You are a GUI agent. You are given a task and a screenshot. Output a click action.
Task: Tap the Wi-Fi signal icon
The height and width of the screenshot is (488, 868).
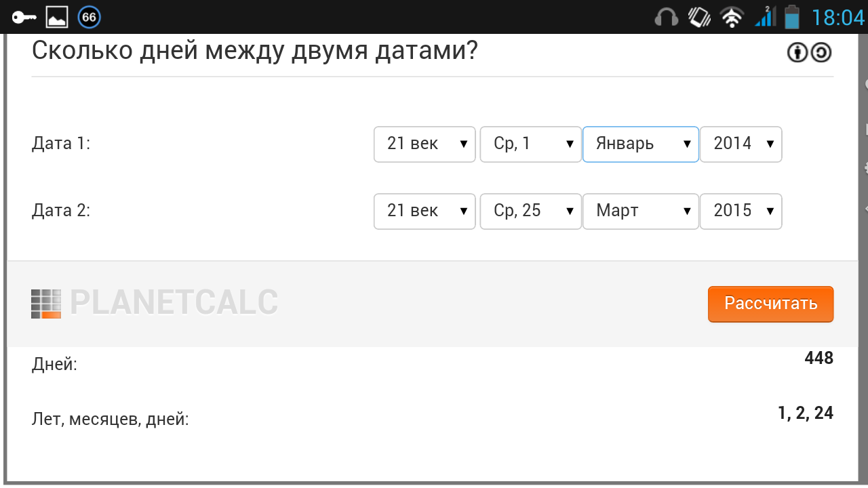tap(732, 17)
